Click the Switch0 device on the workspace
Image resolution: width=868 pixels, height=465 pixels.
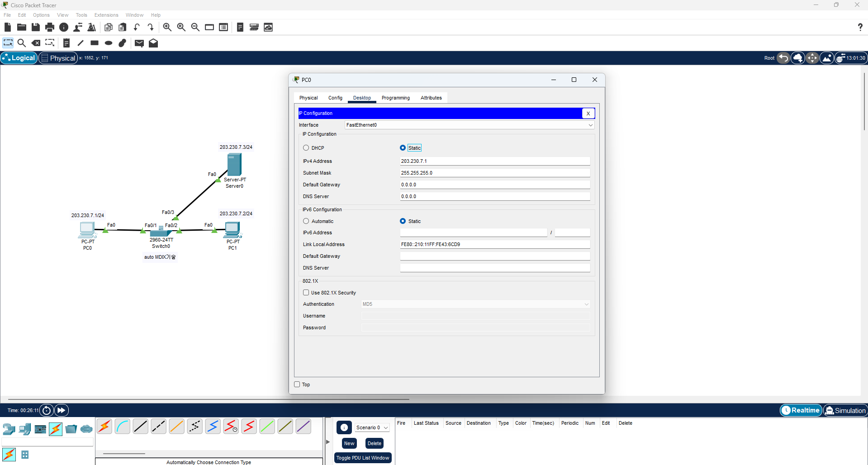pos(161,232)
